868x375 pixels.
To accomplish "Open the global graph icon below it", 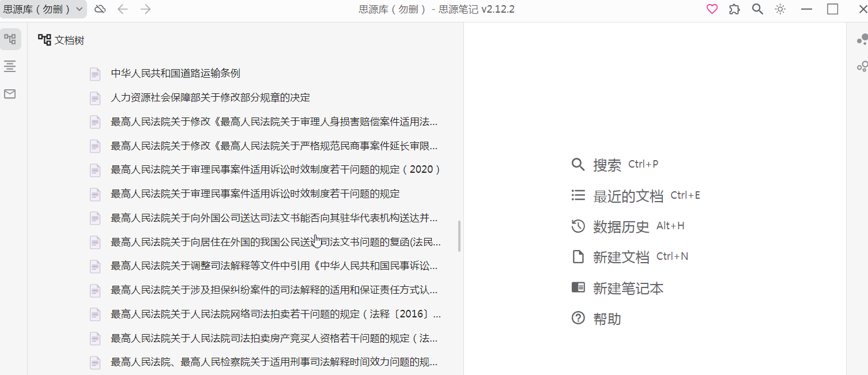I will click(x=862, y=66).
